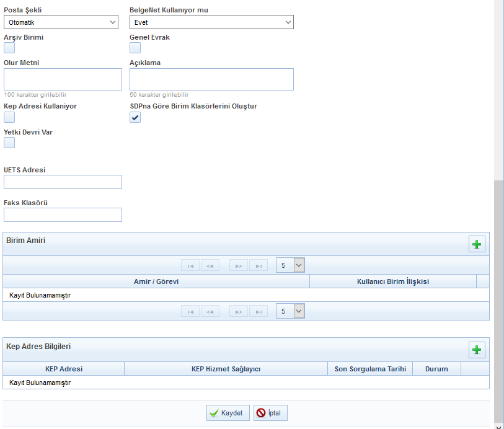This screenshot has height=429, width=504.
Task: Click the İptal button
Action: (270, 413)
